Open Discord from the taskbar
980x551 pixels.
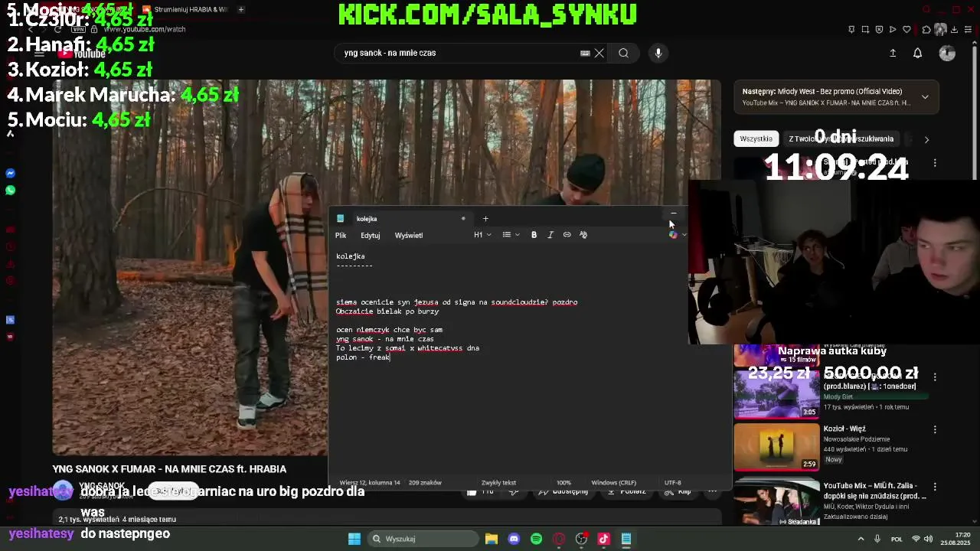514,539
